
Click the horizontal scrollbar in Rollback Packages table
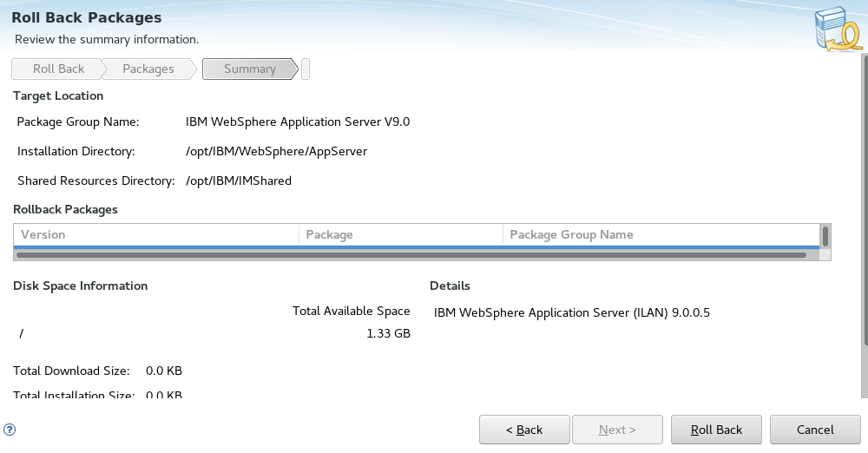click(x=411, y=255)
